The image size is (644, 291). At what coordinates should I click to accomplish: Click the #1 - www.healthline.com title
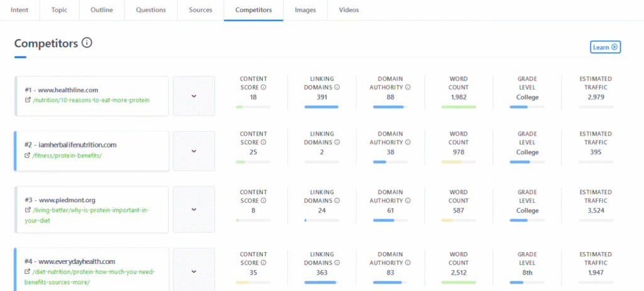click(61, 89)
